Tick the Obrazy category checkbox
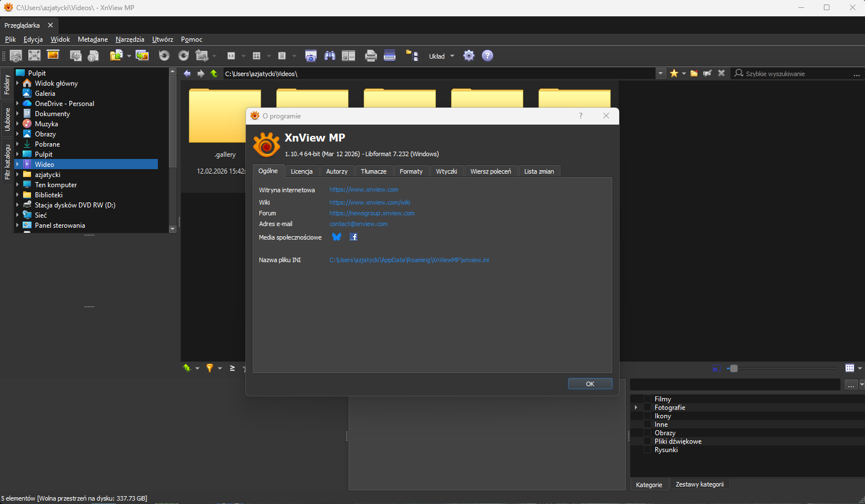This screenshot has width=865, height=504. point(647,433)
